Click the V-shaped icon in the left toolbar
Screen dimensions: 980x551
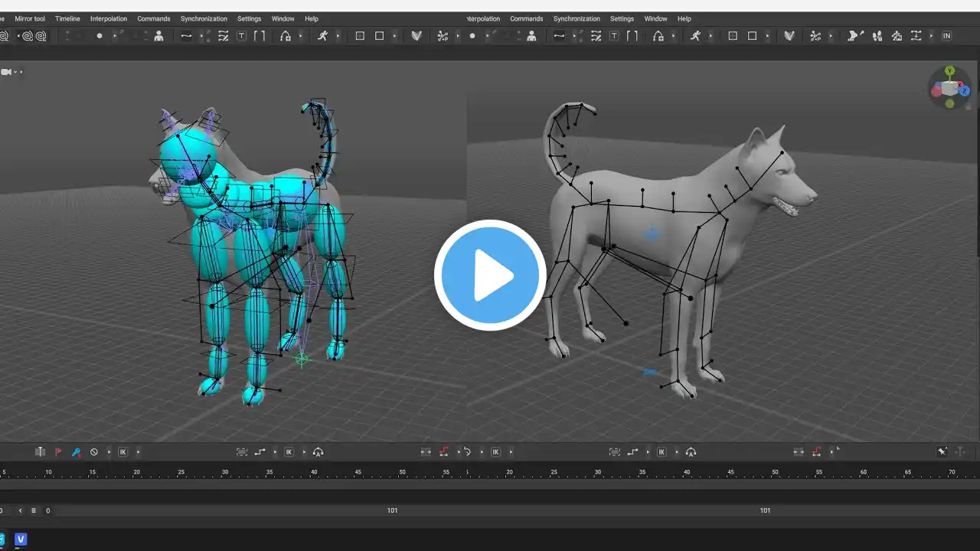click(x=416, y=36)
